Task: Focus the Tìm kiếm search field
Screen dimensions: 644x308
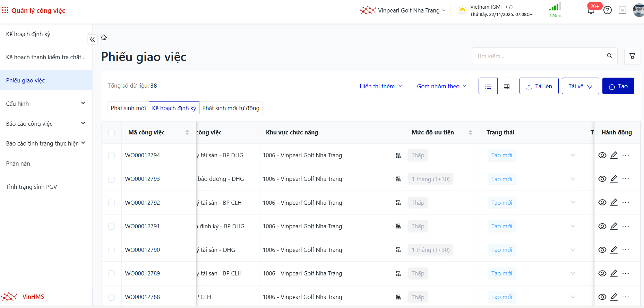Action: (539, 56)
